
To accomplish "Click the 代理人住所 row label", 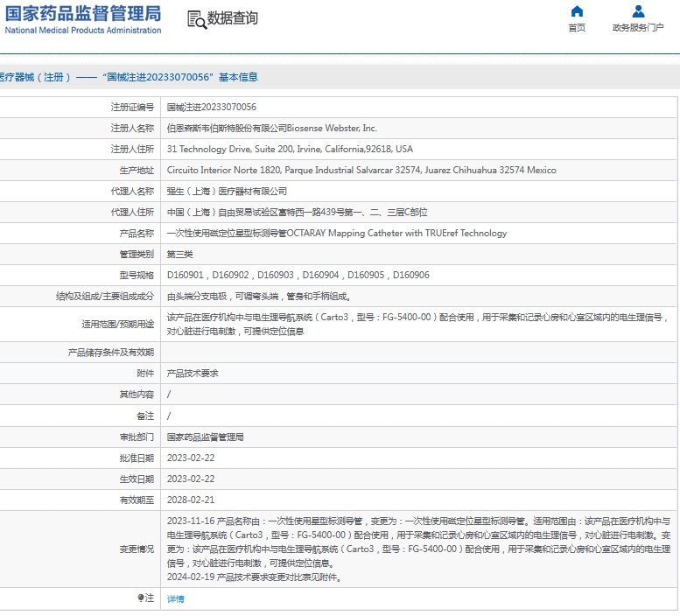I will pos(132,213).
